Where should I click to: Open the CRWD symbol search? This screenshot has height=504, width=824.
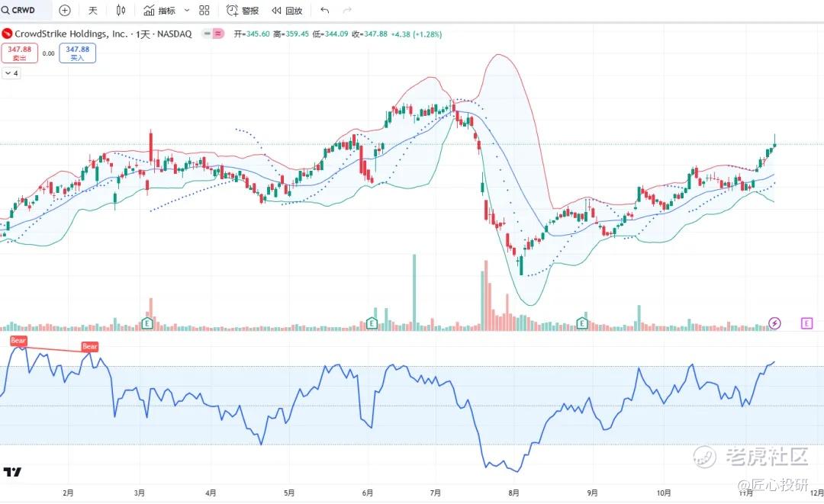(19, 10)
